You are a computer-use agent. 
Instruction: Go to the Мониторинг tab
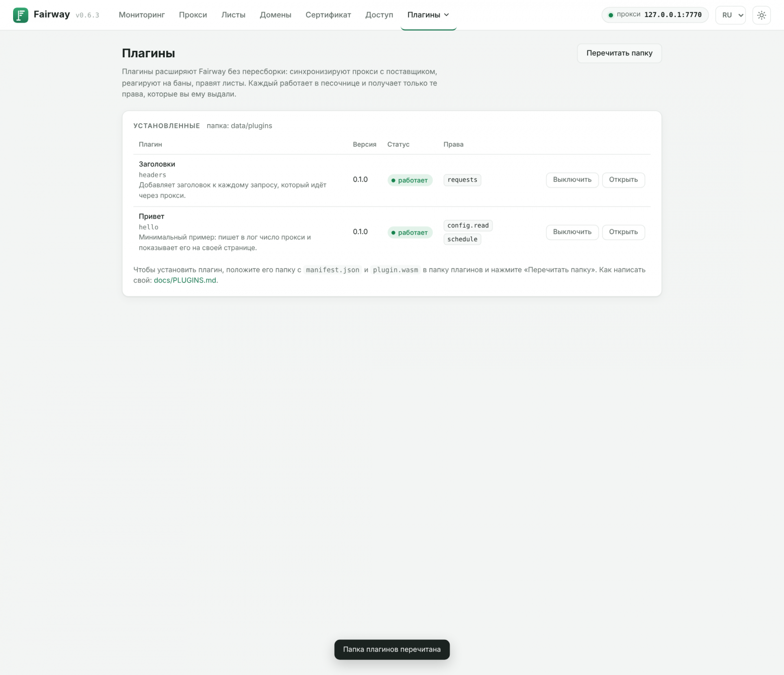coord(142,15)
